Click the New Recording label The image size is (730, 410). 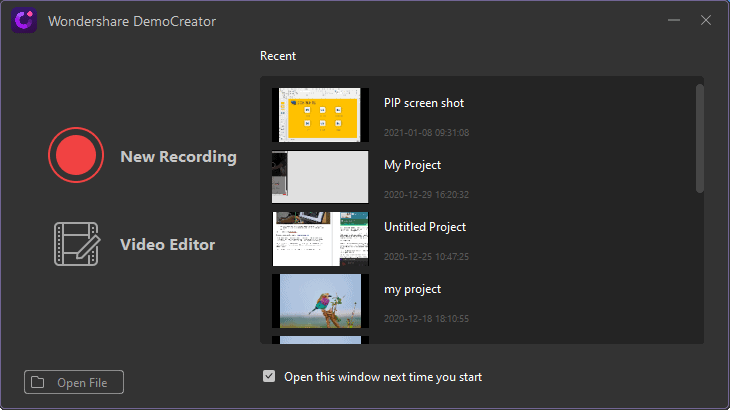click(x=178, y=157)
